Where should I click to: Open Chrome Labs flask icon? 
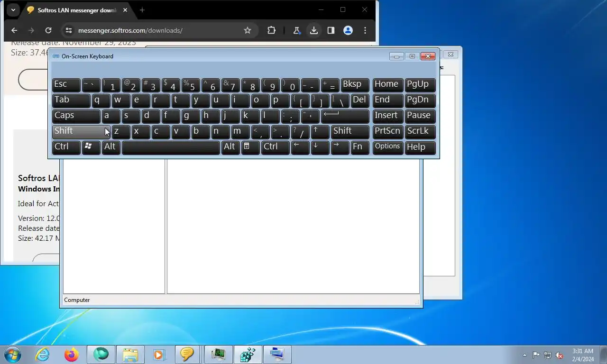coord(296,30)
